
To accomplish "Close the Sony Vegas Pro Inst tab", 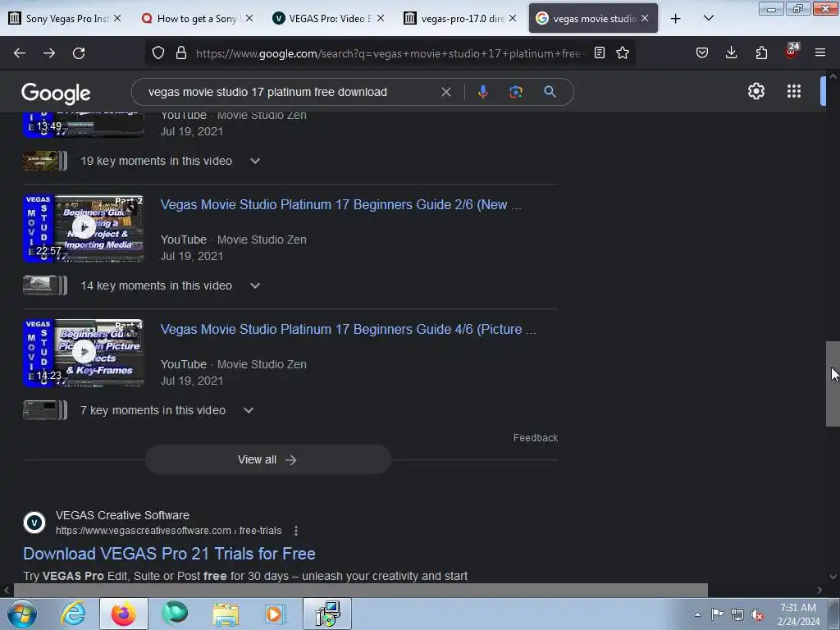I will (x=117, y=18).
